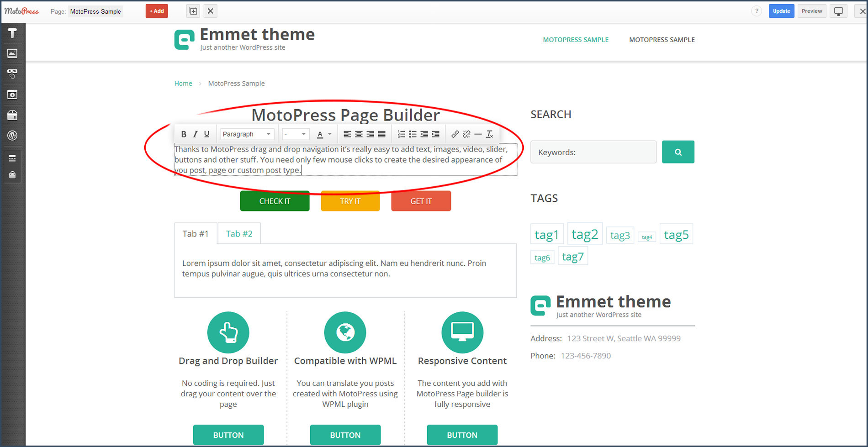Click the Compatible with WPML globe icon
The image size is (868, 447).
coord(345,332)
